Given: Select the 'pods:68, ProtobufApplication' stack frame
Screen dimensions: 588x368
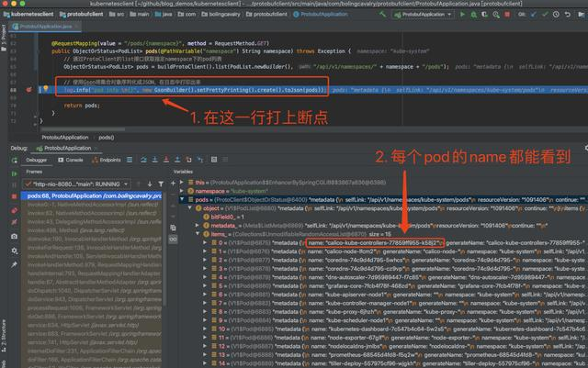Looking at the screenshot, I should coord(93,196).
